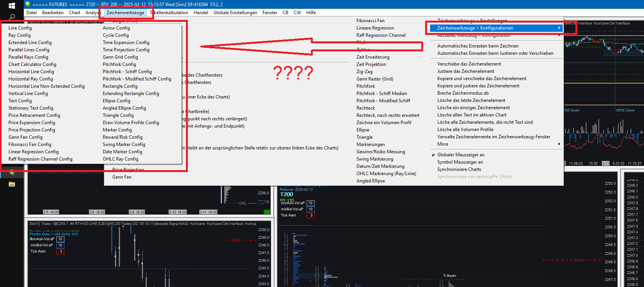Choose Reward/Risk Config

point(122,137)
